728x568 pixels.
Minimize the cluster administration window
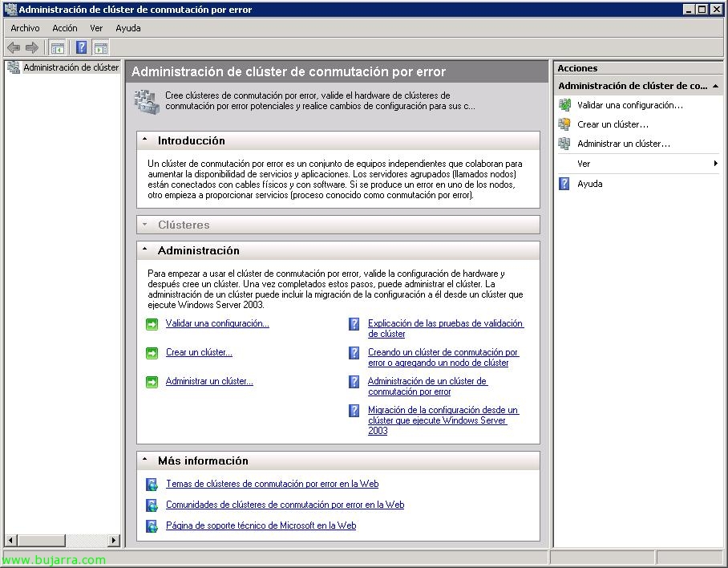(689, 10)
